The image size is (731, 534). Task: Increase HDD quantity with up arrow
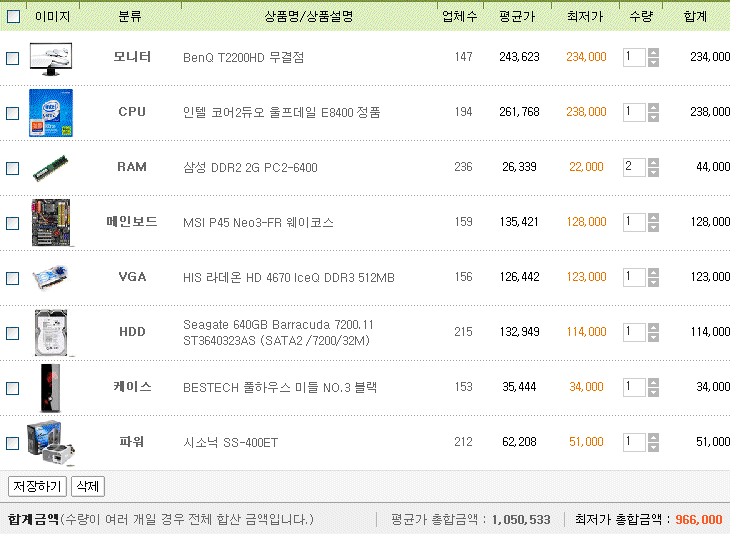[654, 328]
